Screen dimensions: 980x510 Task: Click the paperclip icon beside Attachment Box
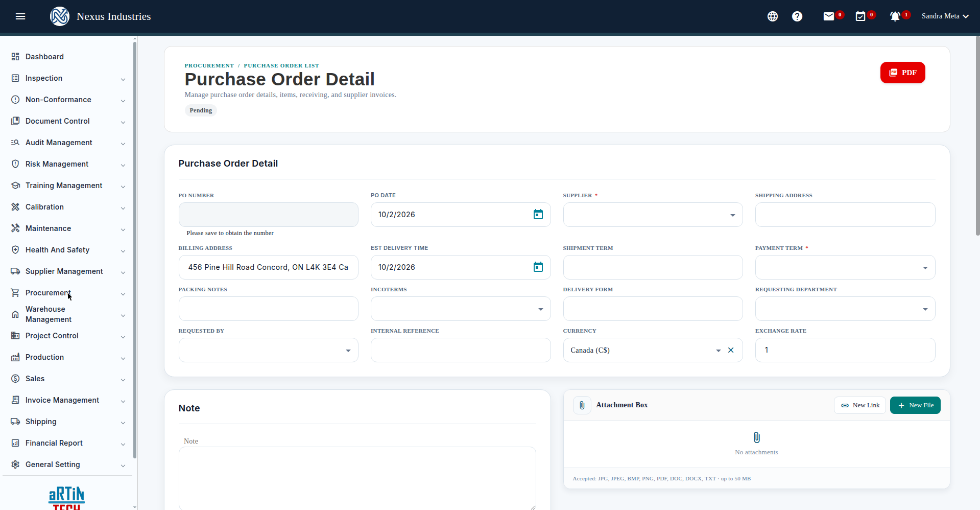[582, 405]
